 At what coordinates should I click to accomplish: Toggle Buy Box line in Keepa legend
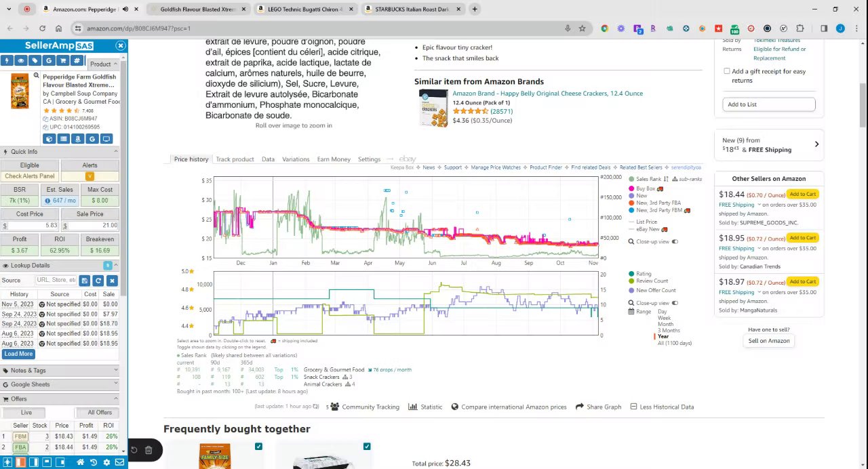coord(642,188)
